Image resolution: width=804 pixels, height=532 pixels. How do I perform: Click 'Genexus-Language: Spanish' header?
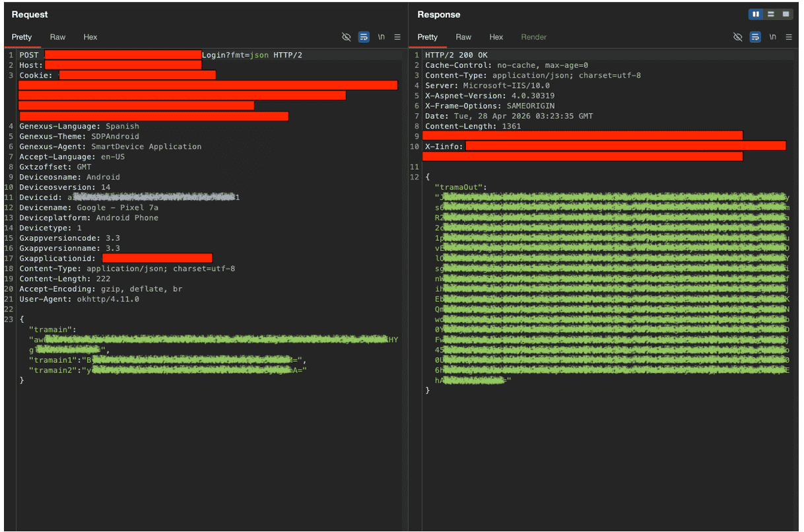pos(79,126)
